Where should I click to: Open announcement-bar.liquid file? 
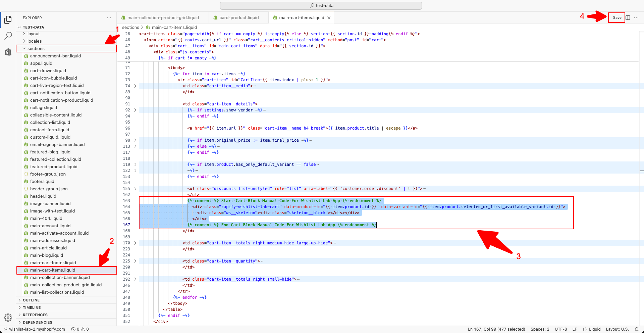click(x=55, y=56)
